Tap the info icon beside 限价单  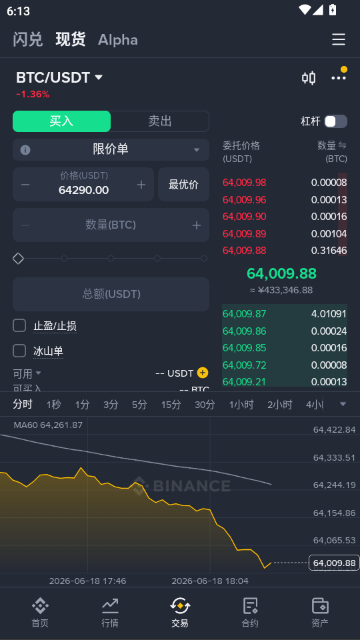click(x=25, y=150)
